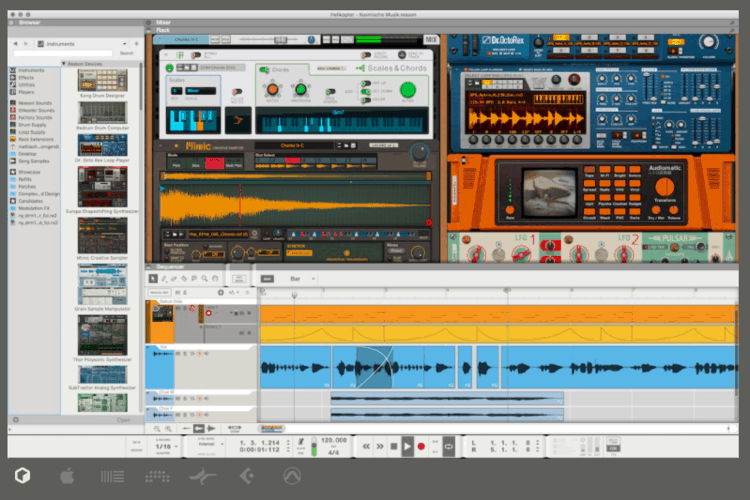The width and height of the screenshot is (750, 500).
Task: Select the Eraser tool in sequencer toolbar
Action: tap(174, 278)
